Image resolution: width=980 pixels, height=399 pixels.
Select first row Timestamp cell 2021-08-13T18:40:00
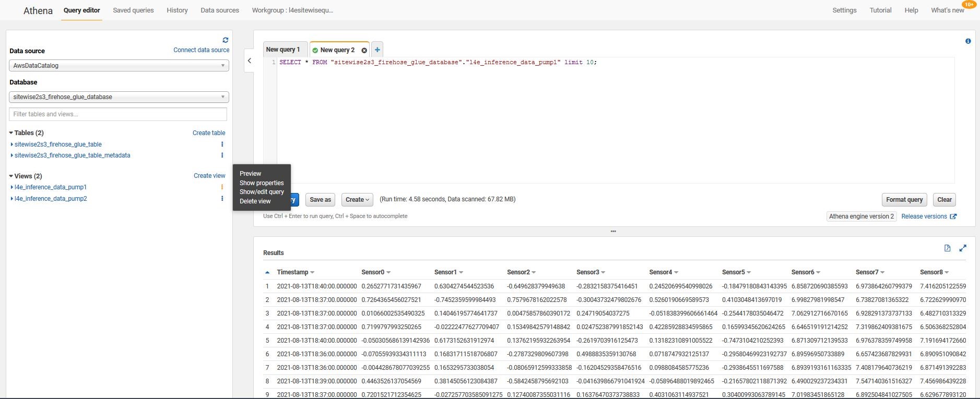(x=317, y=286)
